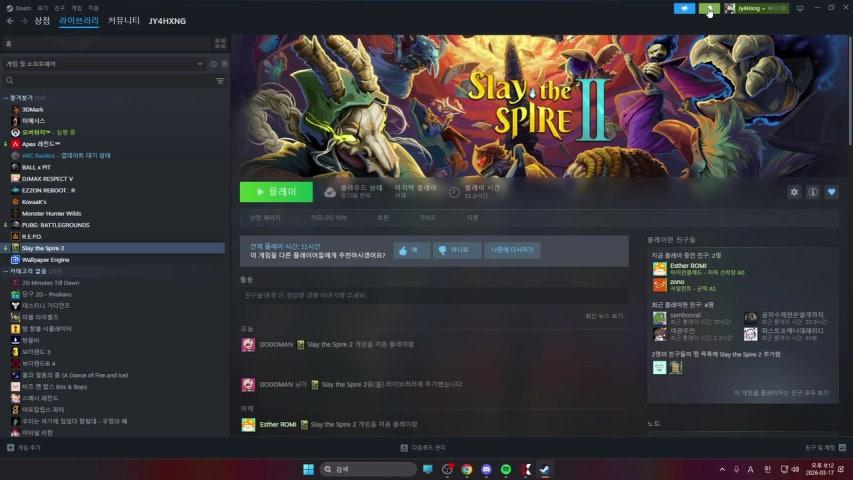Open game settings gear icon

click(x=794, y=192)
